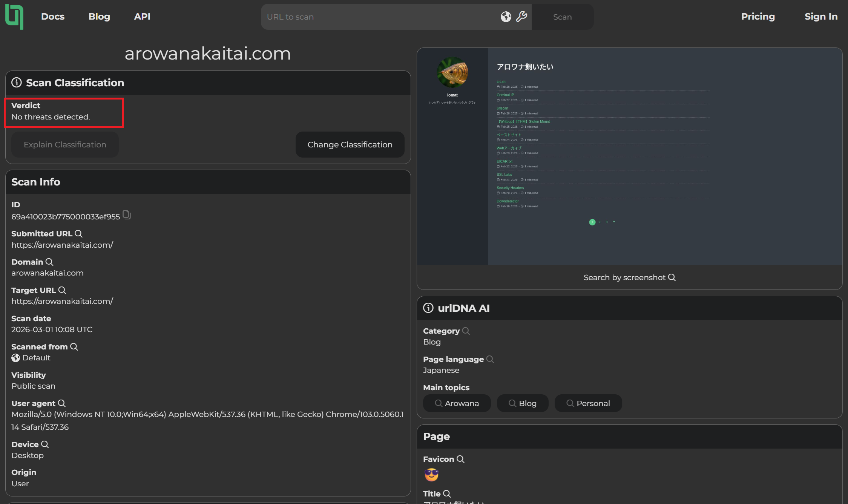
Task: Click the Change Classification button
Action: pyautogui.click(x=350, y=145)
